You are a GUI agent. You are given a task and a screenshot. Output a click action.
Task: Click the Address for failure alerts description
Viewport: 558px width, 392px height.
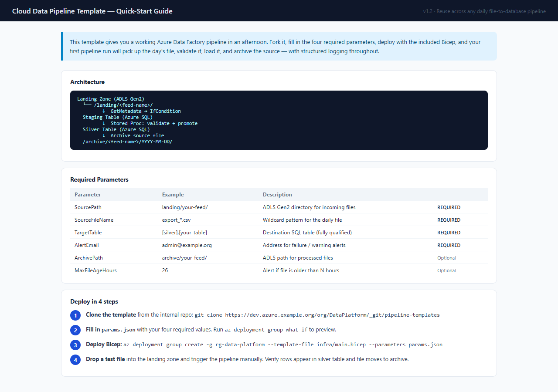click(304, 245)
